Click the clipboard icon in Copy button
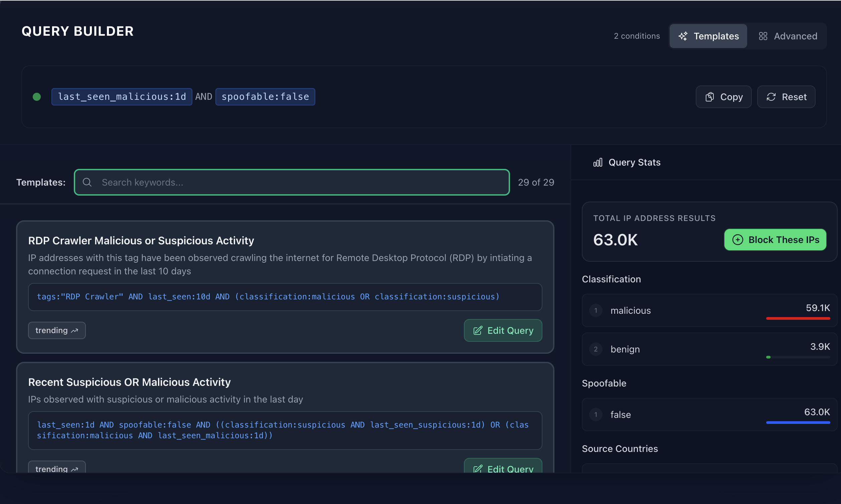Image resolution: width=841 pixels, height=504 pixels. tap(709, 97)
